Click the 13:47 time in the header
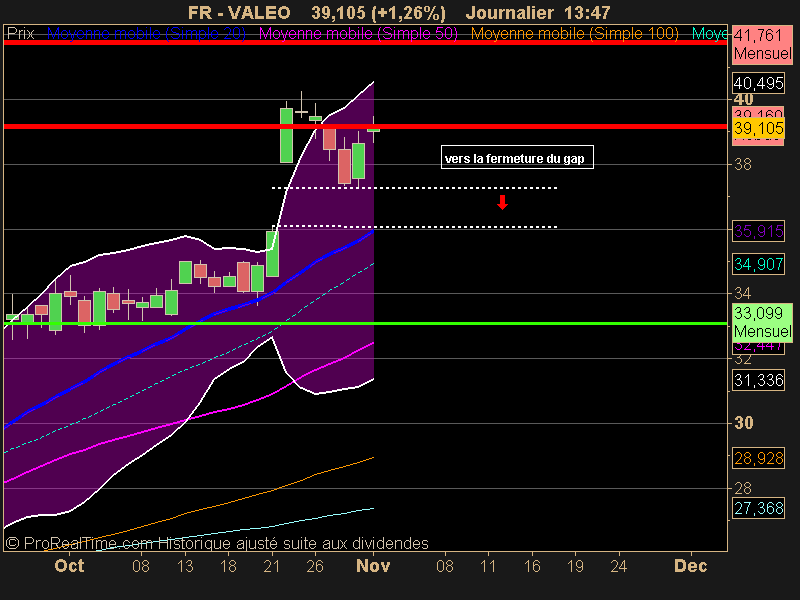This screenshot has width=800, height=600. point(587,12)
